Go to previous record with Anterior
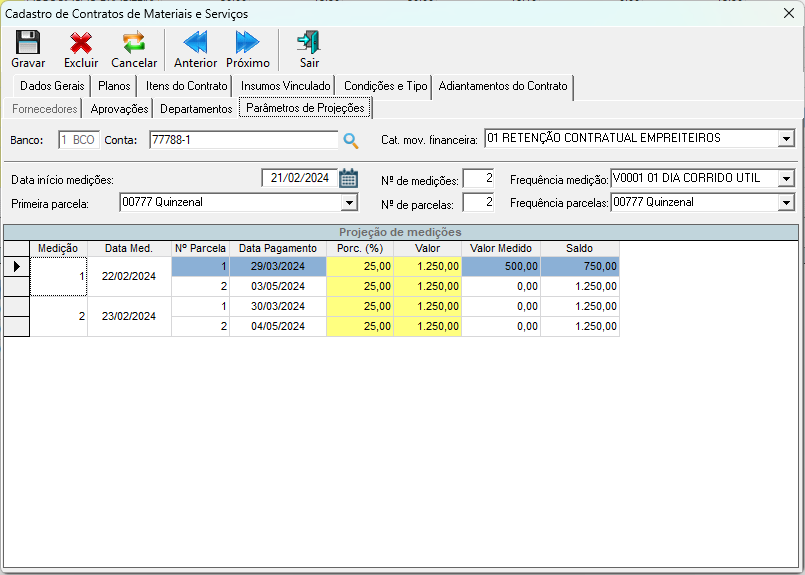Screen dimensions: 805x575 195,43
